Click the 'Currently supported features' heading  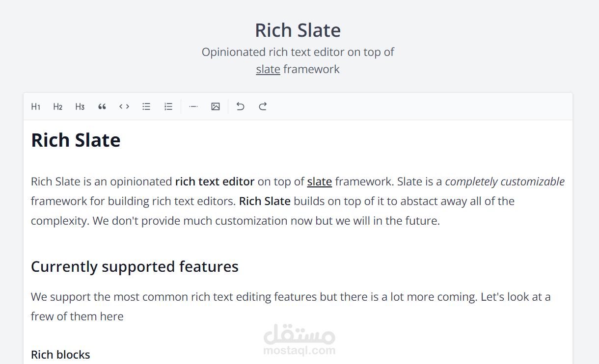[135, 266]
